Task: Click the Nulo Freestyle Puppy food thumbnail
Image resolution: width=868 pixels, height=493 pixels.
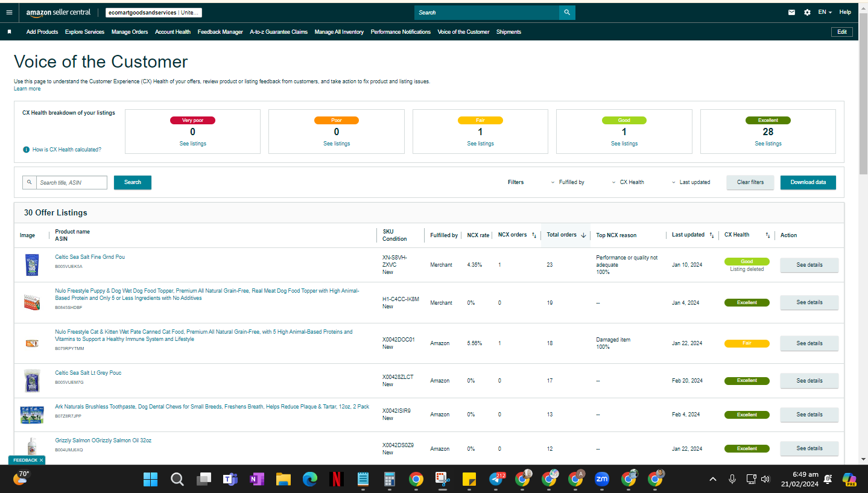Action: coord(32,302)
